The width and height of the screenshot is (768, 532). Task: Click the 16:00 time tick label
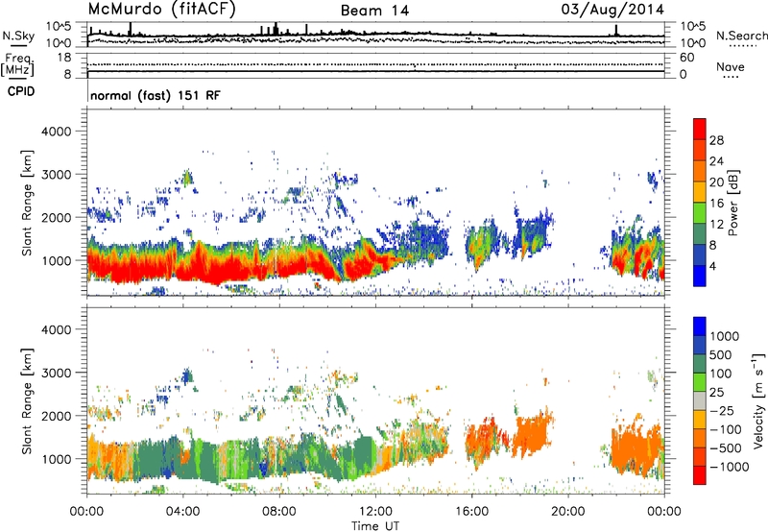471,512
